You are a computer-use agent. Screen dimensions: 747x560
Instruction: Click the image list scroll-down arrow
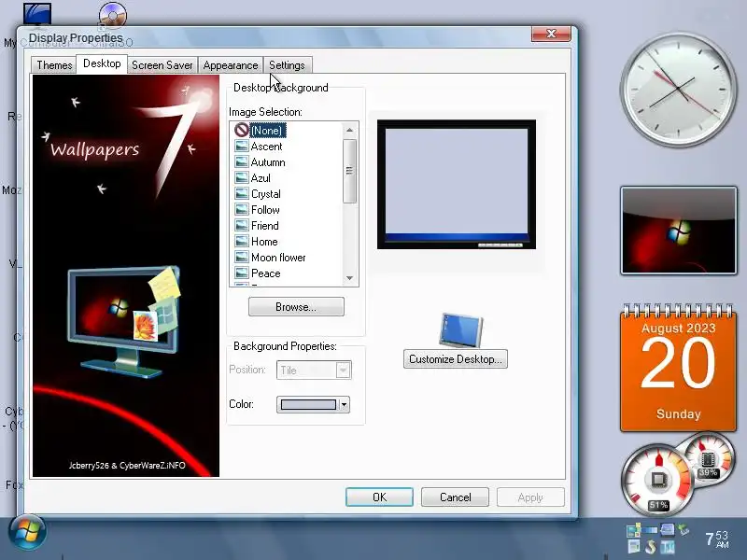coord(349,278)
